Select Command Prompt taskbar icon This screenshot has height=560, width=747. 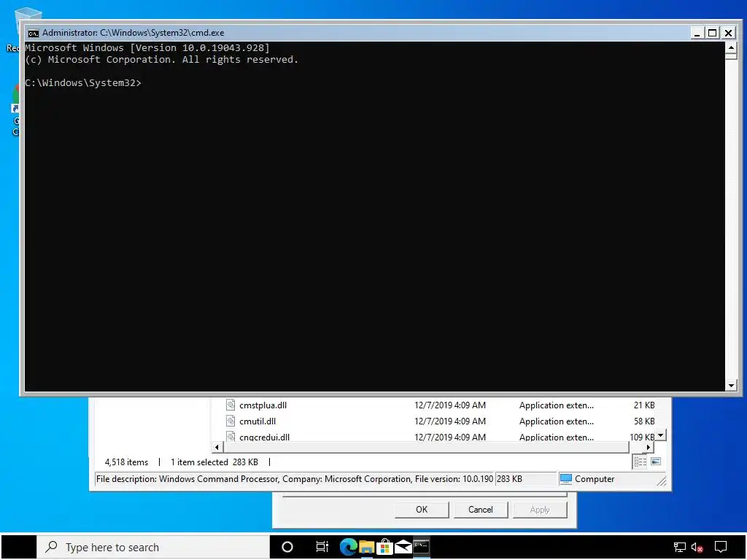pos(421,547)
